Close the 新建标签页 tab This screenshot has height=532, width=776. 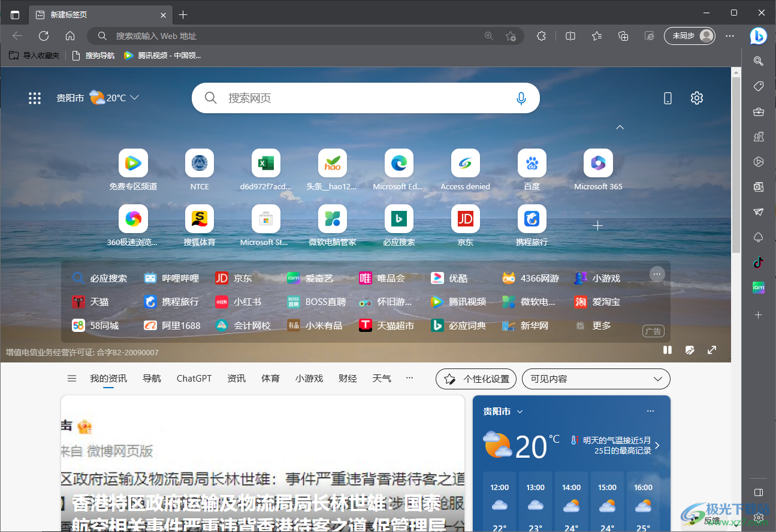coord(164,15)
